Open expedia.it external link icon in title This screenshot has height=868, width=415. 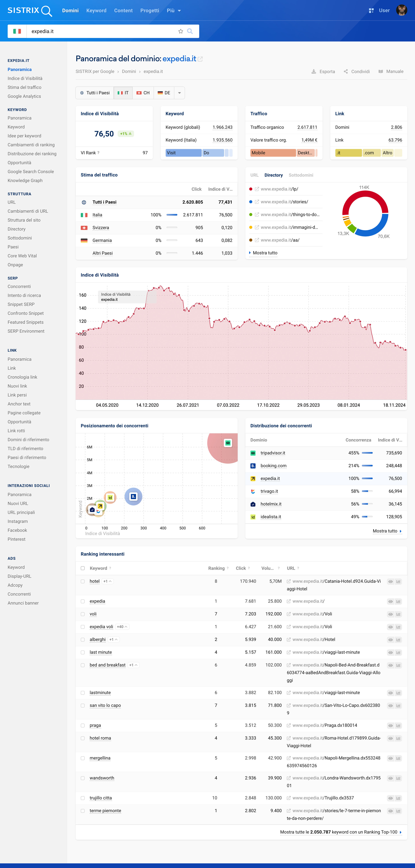pos(200,59)
